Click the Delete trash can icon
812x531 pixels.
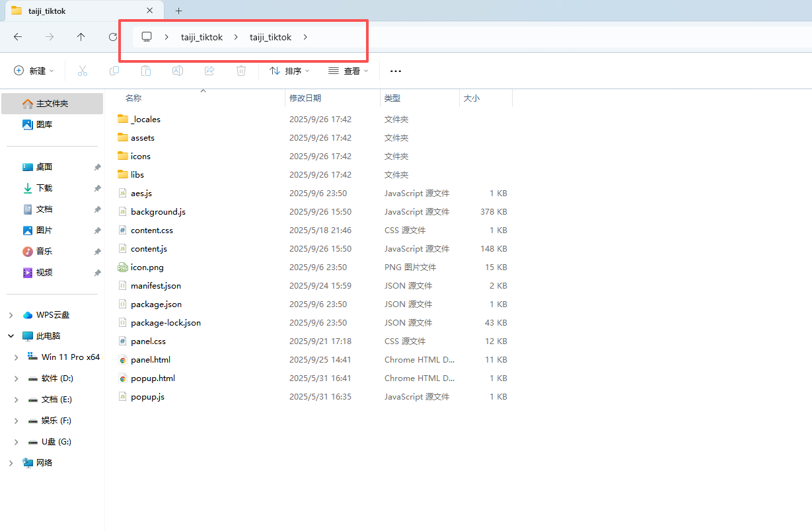tap(241, 71)
